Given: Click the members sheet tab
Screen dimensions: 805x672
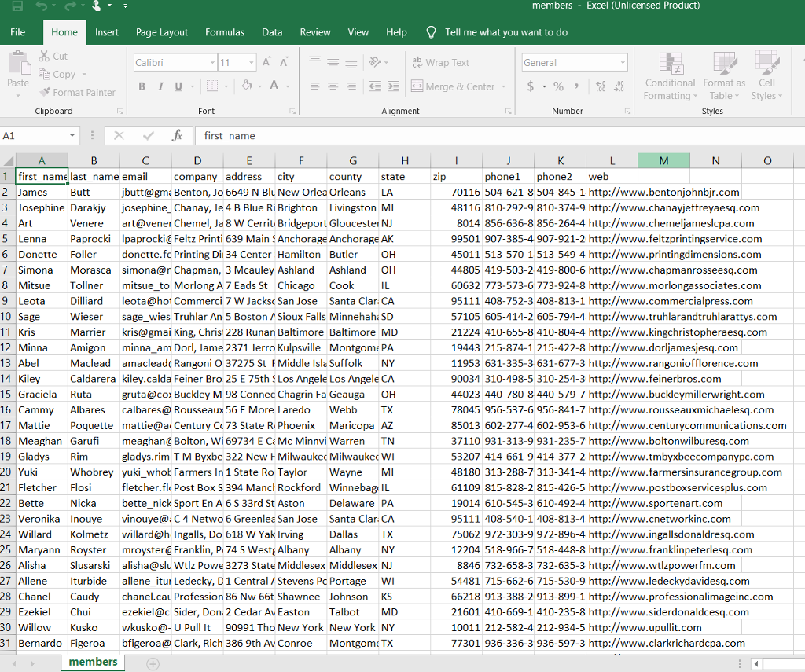Looking at the screenshot, I should [x=92, y=663].
